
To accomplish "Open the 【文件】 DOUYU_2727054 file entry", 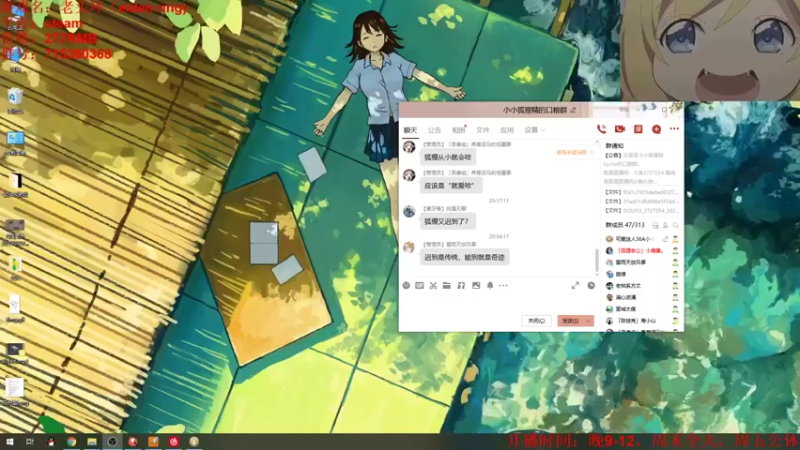I will pos(641,210).
